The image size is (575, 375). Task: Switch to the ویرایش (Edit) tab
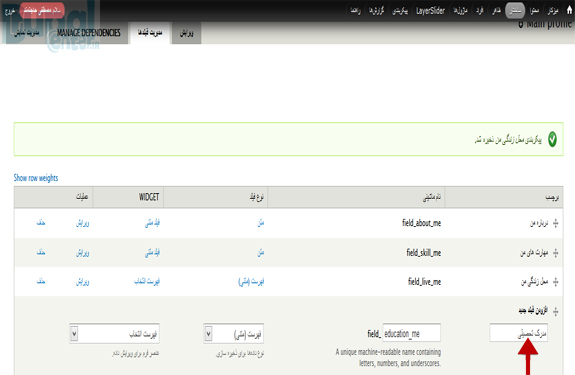click(187, 33)
